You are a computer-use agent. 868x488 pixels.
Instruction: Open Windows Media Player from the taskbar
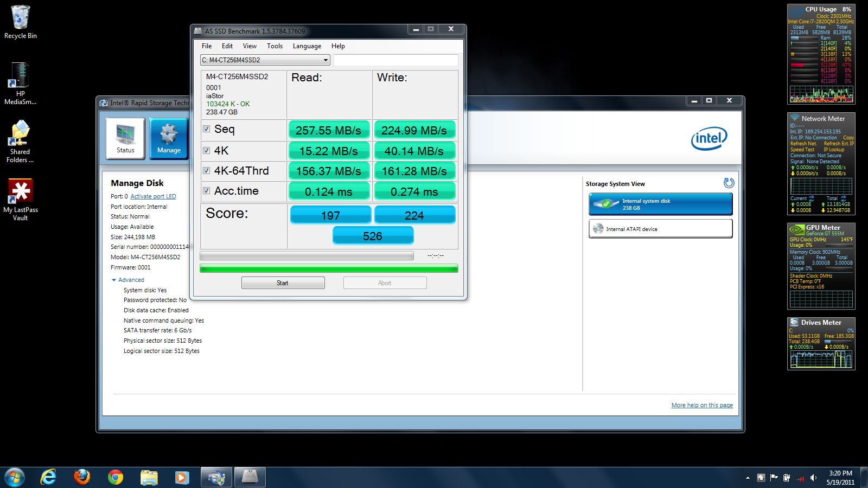click(x=182, y=477)
